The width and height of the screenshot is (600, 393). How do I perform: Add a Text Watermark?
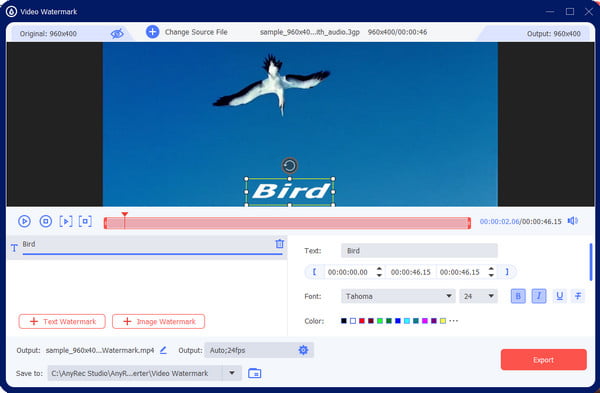pyautogui.click(x=62, y=321)
